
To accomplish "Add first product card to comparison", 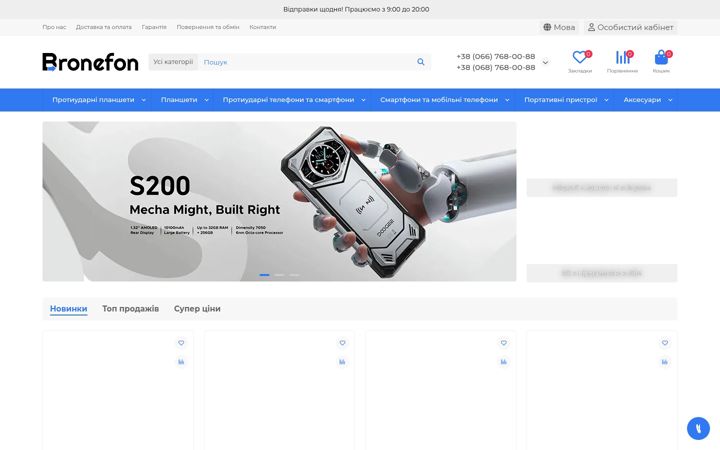I will pyautogui.click(x=181, y=362).
